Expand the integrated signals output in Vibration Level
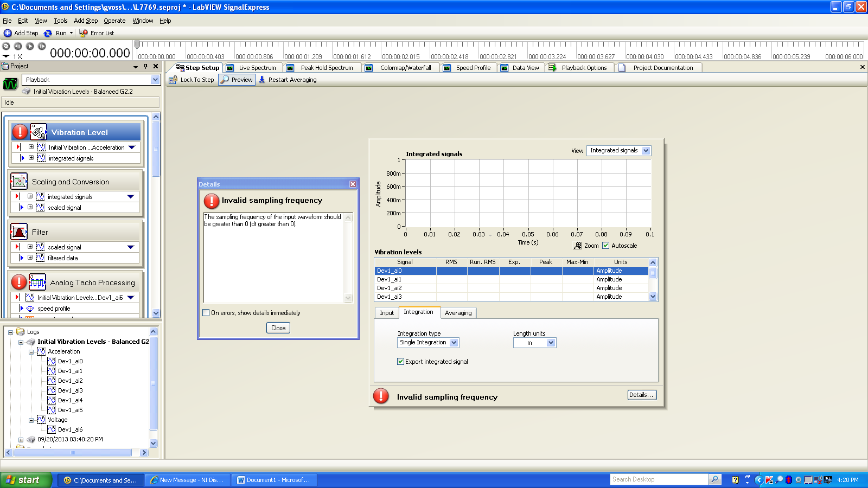The width and height of the screenshot is (868, 488). (x=31, y=158)
